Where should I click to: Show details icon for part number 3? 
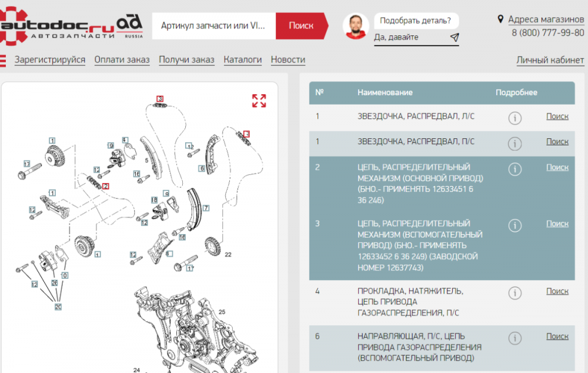pyautogui.click(x=514, y=226)
